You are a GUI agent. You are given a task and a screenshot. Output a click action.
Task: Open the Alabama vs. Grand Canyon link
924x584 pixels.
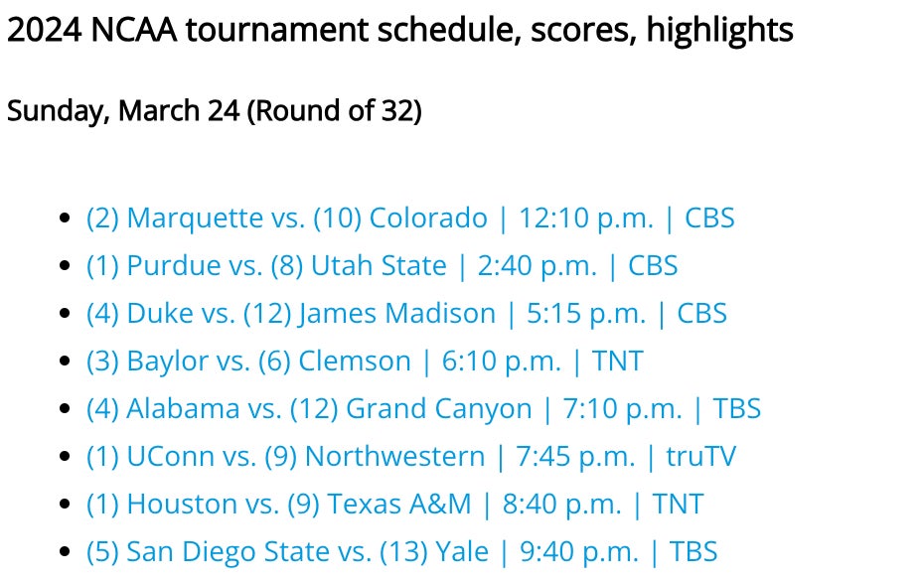308,409
